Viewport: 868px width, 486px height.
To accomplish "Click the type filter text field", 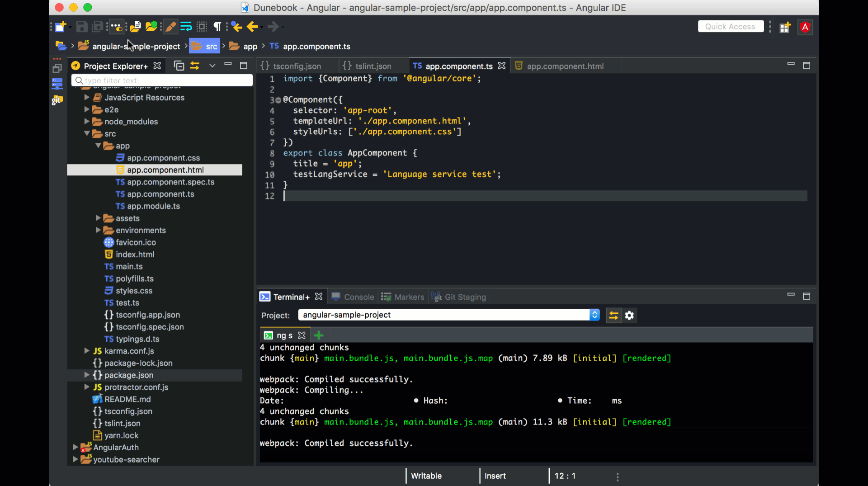I will 162,80.
